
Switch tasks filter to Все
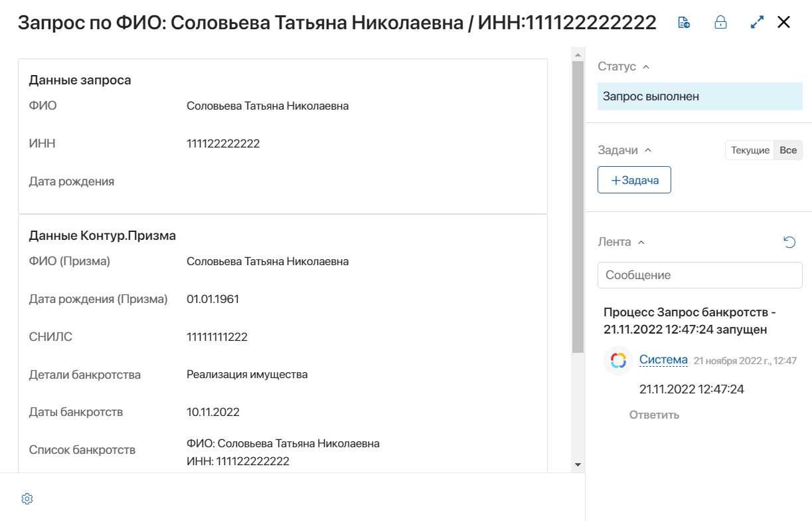[788, 150]
